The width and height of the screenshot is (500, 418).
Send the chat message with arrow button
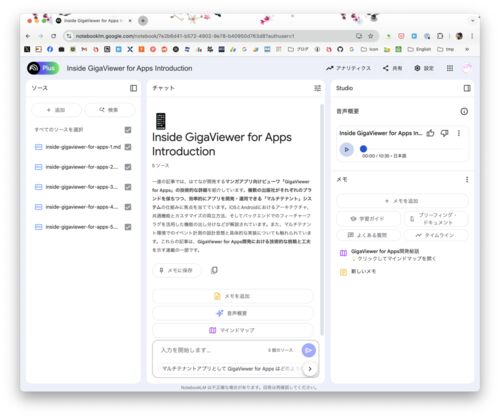309,350
